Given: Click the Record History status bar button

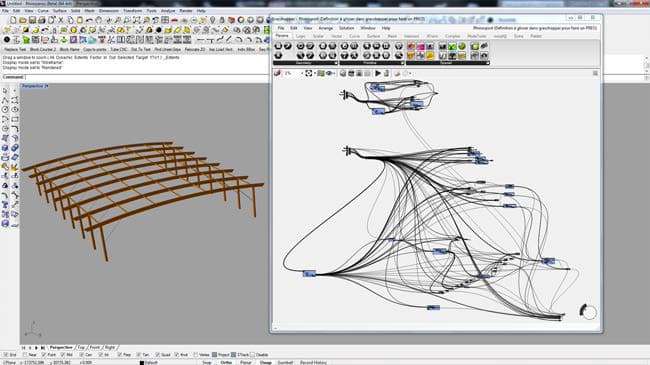Looking at the screenshot, I should coord(313,362).
